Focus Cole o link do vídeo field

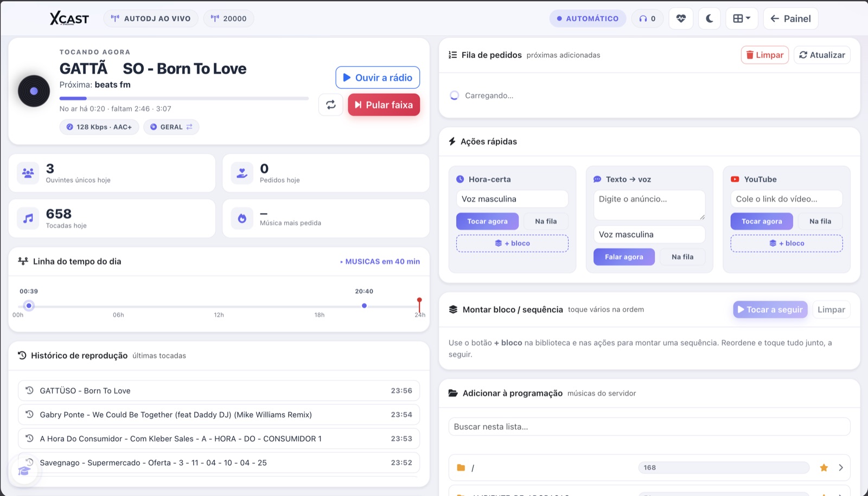[x=787, y=199]
